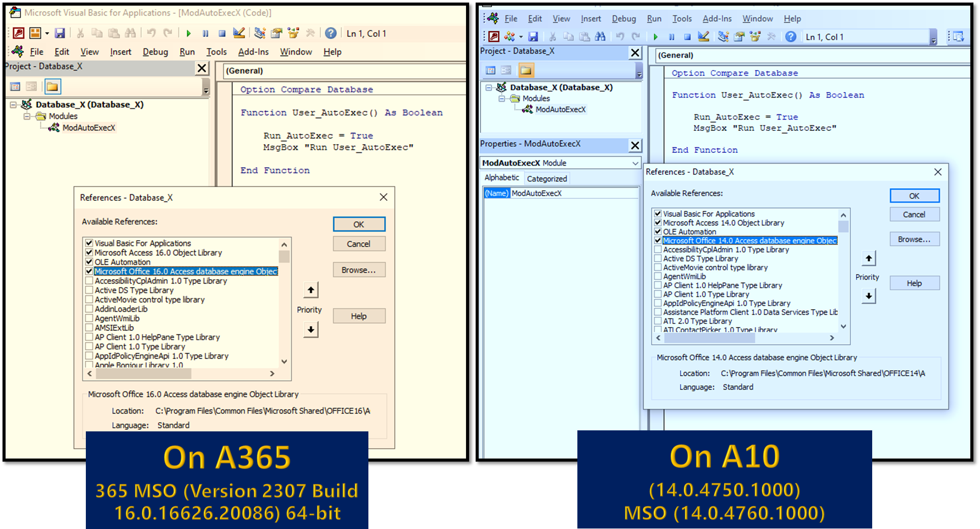This screenshot has height=529, width=980.
Task: Switch to Categorized tab in Properties
Action: click(x=547, y=178)
